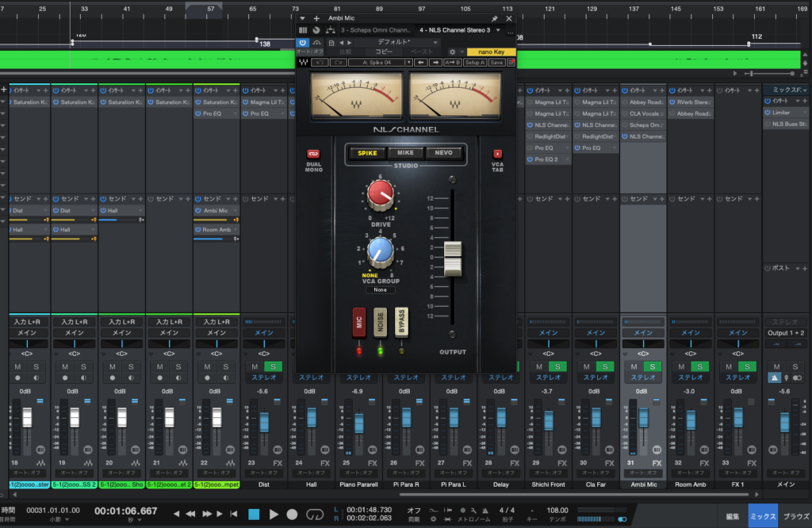Image resolution: width=812 pixels, height=528 pixels.
Task: Load next Waves preset with right arrow
Action: 435,62
